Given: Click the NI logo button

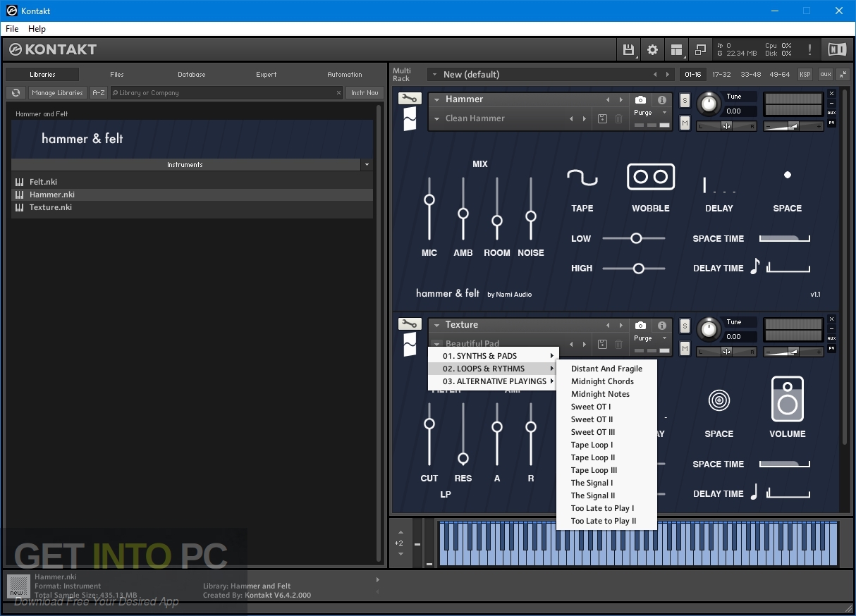Looking at the screenshot, I should tap(837, 49).
